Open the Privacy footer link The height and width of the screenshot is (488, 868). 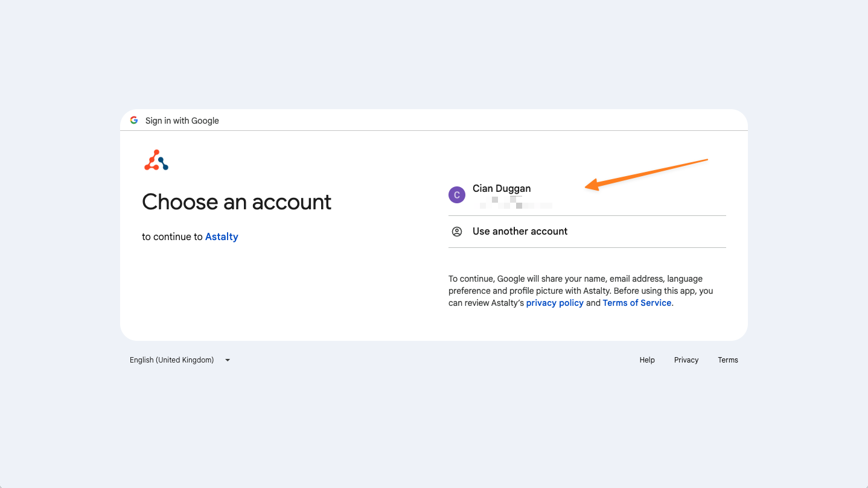(686, 360)
